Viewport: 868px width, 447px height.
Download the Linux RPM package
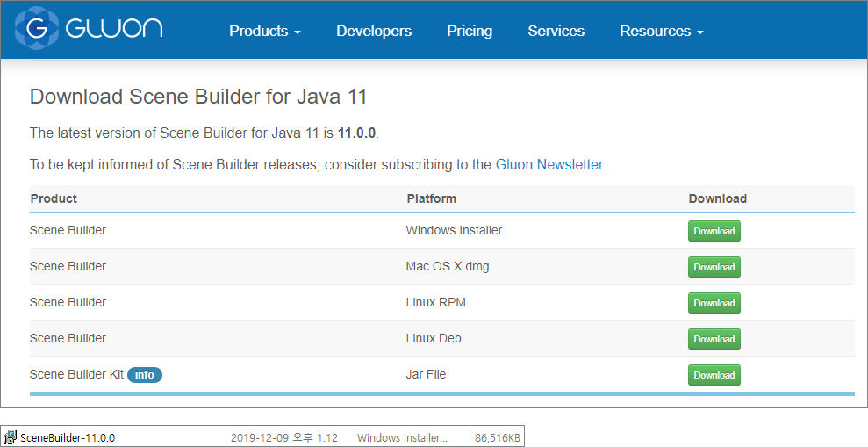714,303
